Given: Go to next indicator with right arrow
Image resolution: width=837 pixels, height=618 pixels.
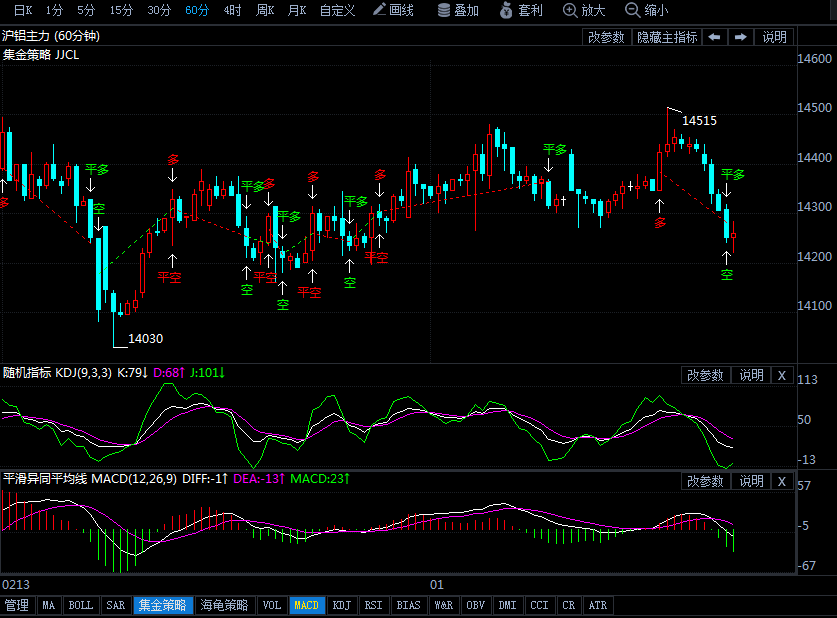Looking at the screenshot, I should 740,37.
